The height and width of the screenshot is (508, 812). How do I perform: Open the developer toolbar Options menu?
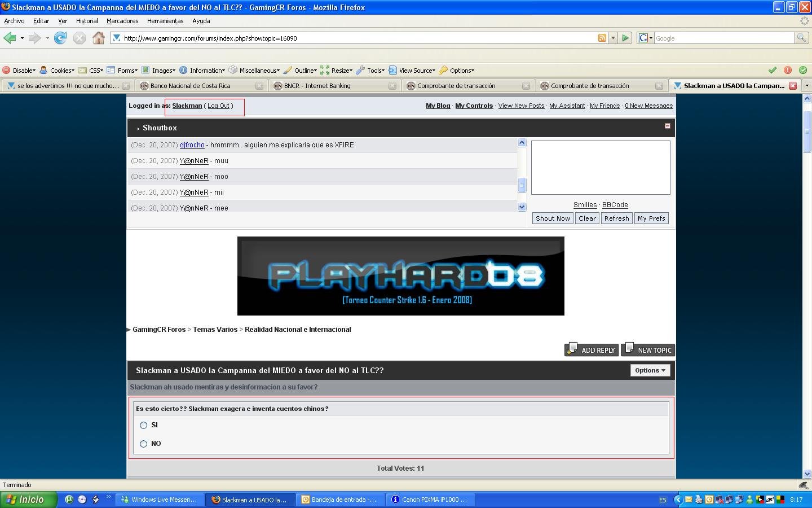click(457, 71)
